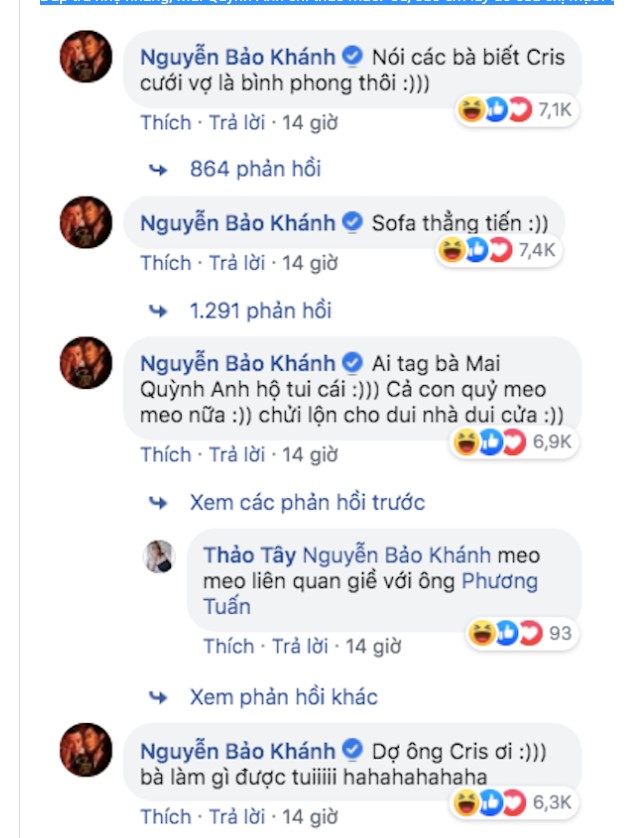This screenshot has width=640, height=838.
Task: Like Thảo Tây's reply
Action: tap(228, 646)
